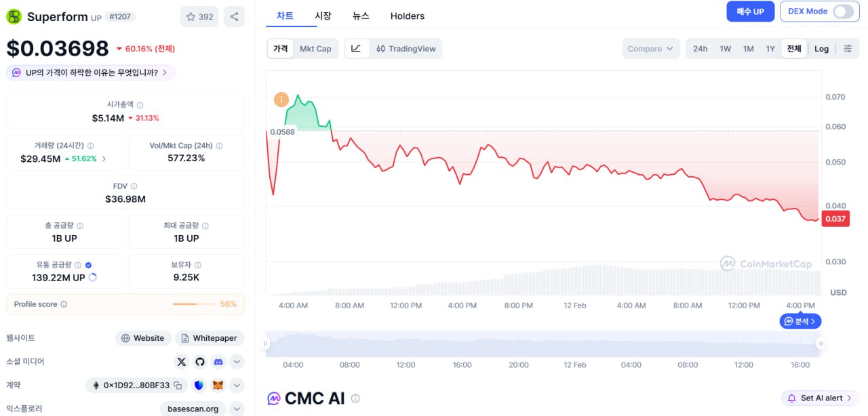
Task: Copy the contract address 0x1D92...80BF33
Action: point(178,386)
